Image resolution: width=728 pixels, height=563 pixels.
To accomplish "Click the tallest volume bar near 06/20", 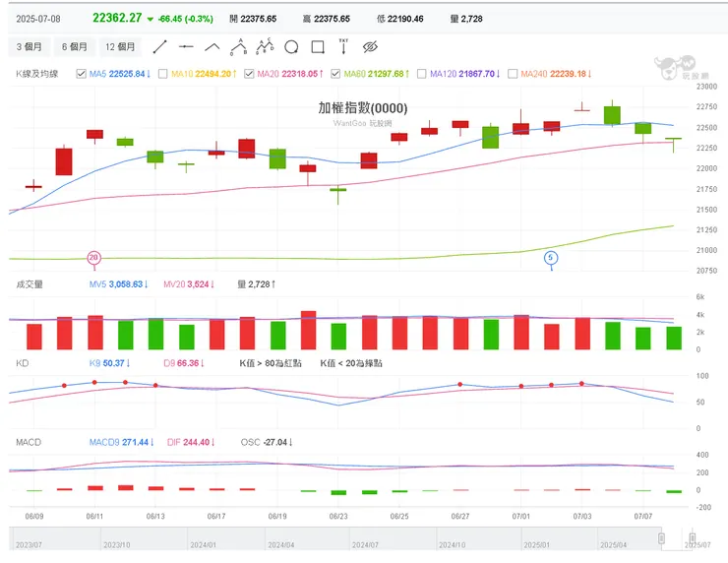I will (x=308, y=331).
